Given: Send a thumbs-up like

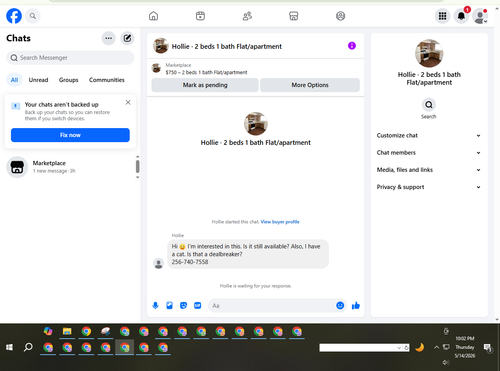Looking at the screenshot, I should coord(356,305).
